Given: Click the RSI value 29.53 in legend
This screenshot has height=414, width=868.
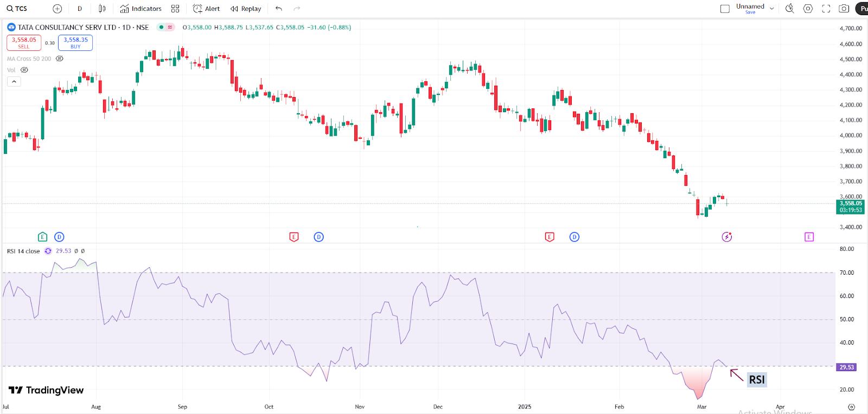Looking at the screenshot, I should click(63, 251).
